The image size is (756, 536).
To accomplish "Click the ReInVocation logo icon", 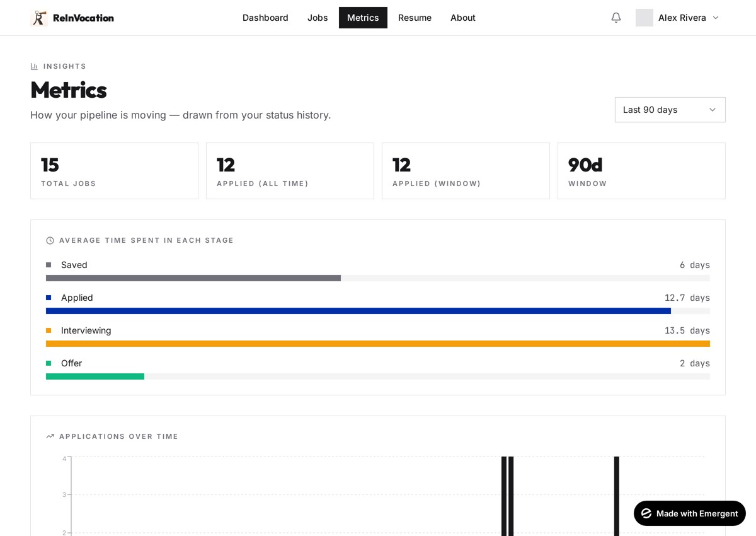I will pos(39,18).
